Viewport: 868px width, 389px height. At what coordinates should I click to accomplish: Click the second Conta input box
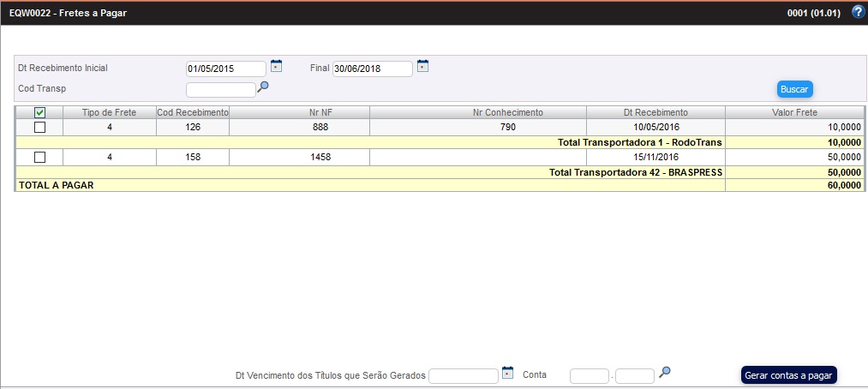point(634,375)
